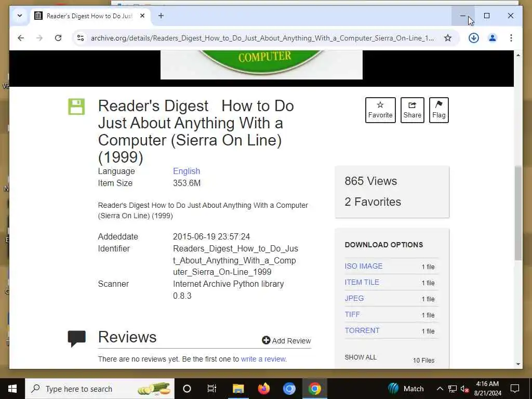
Task: Click the taskbar search box
Action: click(x=100, y=389)
